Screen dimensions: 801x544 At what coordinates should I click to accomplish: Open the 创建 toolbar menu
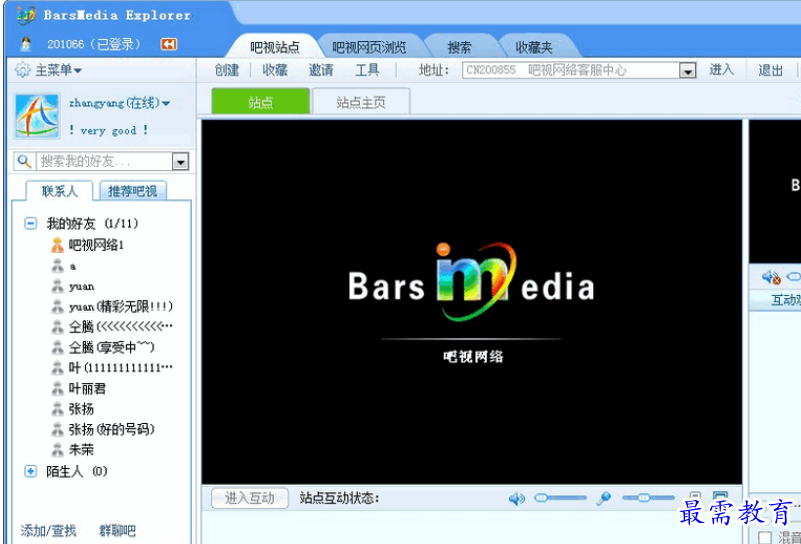[227, 70]
